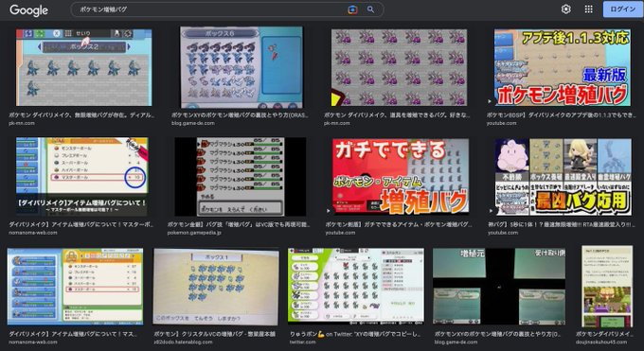The width and height of the screenshot is (644, 351).
Task: Click youtube.com source under 神バグ video
Action: (x=503, y=233)
